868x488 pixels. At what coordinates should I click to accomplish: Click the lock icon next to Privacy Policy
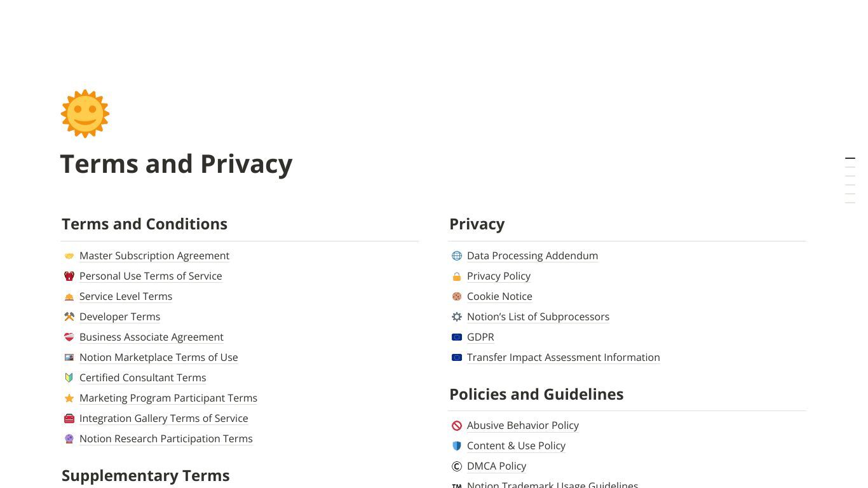pos(457,276)
